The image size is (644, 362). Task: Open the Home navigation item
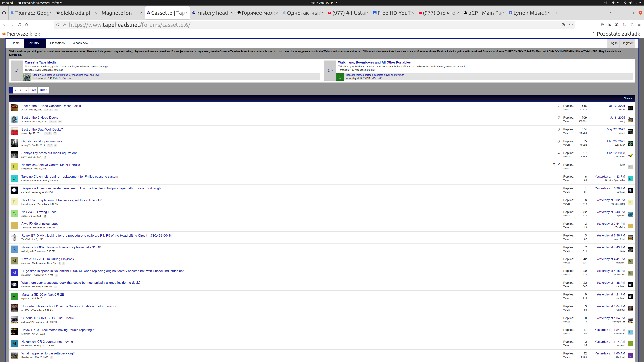tap(15, 43)
